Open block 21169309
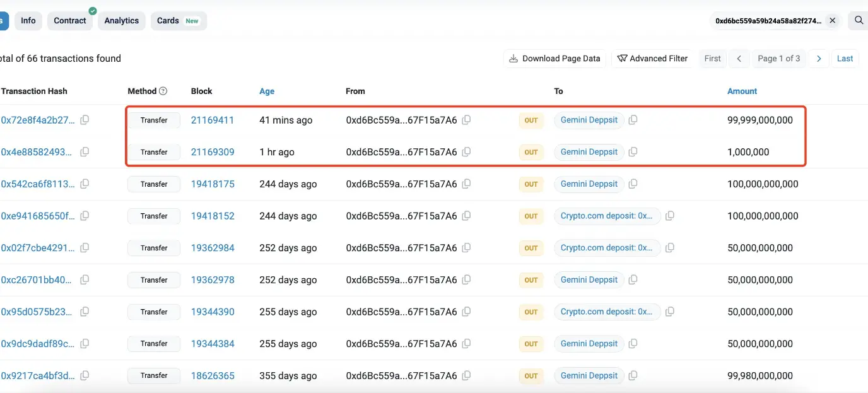The width and height of the screenshot is (868, 393). tap(213, 152)
